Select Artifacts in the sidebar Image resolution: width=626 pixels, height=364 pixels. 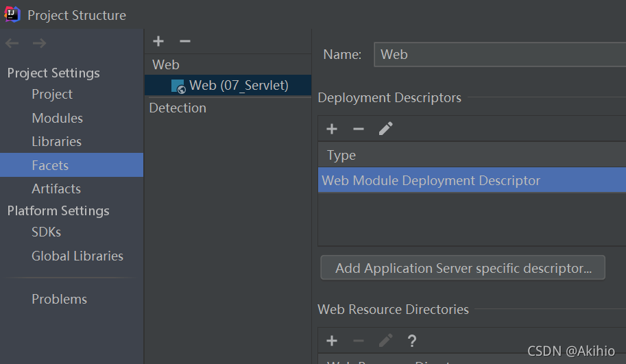tap(56, 189)
